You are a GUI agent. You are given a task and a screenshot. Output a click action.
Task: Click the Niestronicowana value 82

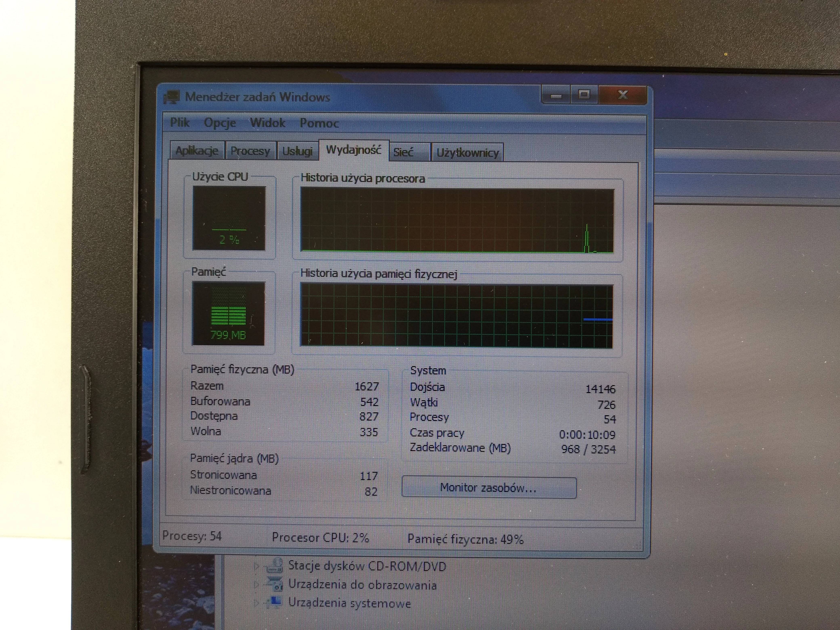[371, 492]
